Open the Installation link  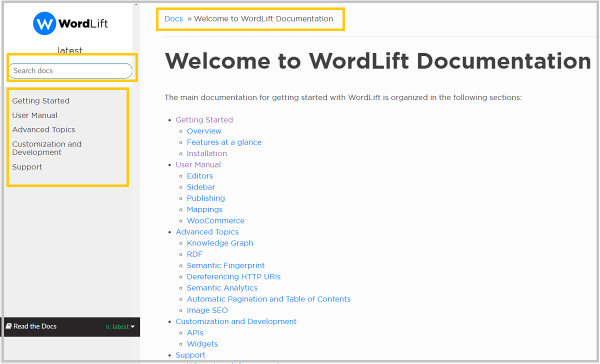(207, 153)
